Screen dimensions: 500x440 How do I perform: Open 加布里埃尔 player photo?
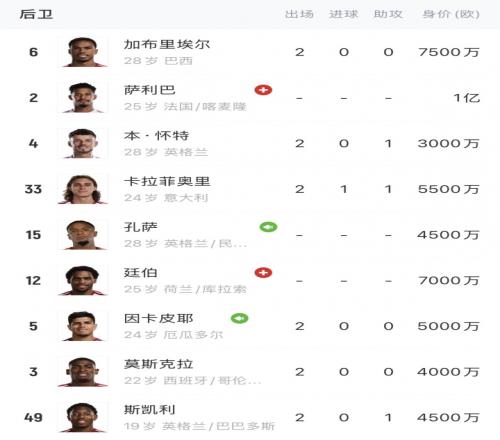pos(83,52)
